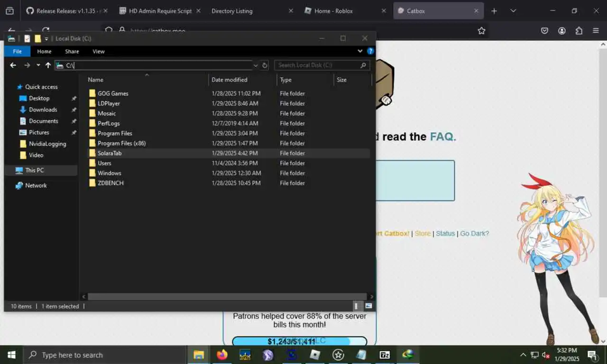Select Network in navigation pane
The height and width of the screenshot is (364, 607).
36,185
